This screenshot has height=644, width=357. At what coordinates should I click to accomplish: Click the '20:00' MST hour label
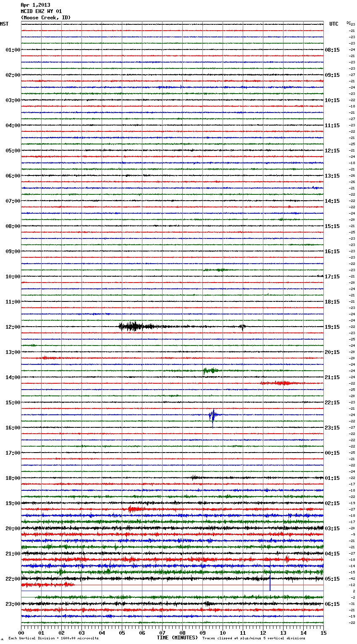coord(13,529)
